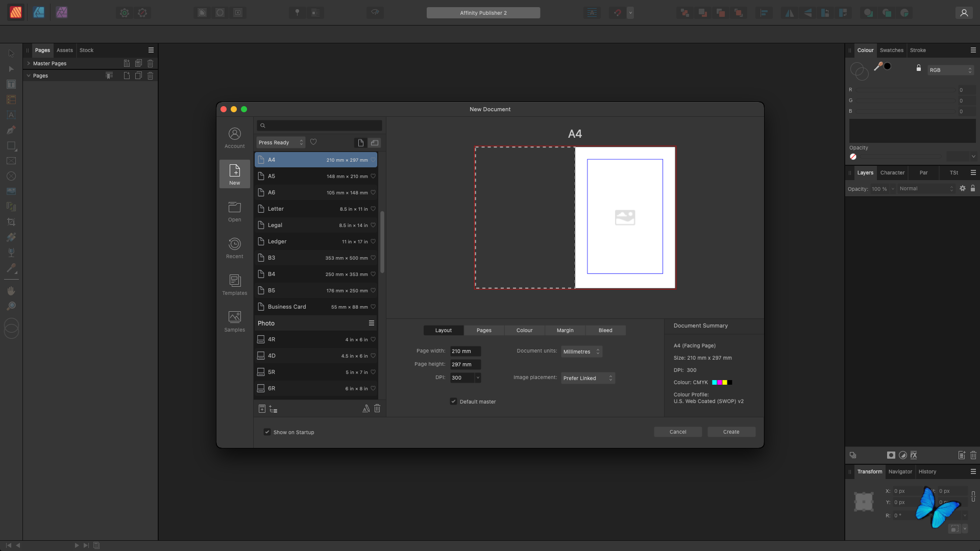
Task: Select the 5R photo preset
Action: [x=316, y=372]
